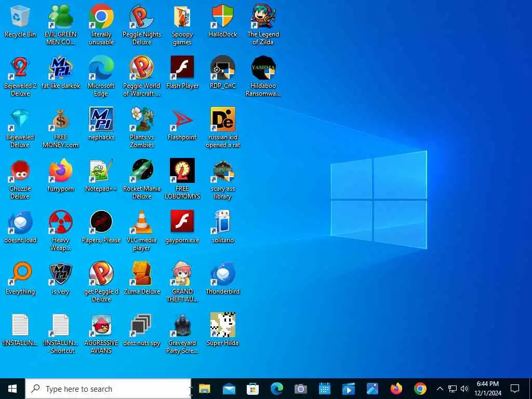The image size is (532, 399).
Task: Select the FREE LOBOTOMYS icon
Action: click(x=182, y=170)
